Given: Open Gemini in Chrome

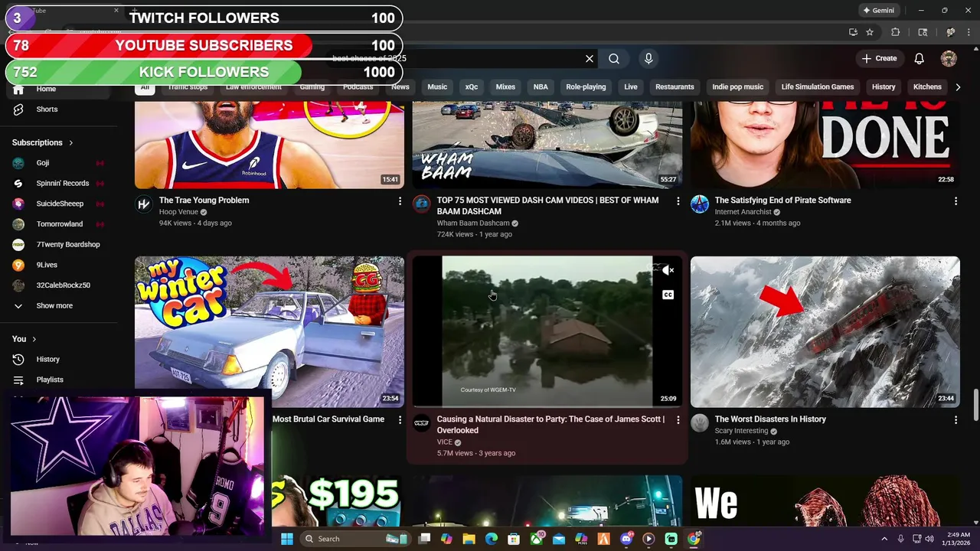Looking at the screenshot, I should click(x=878, y=11).
